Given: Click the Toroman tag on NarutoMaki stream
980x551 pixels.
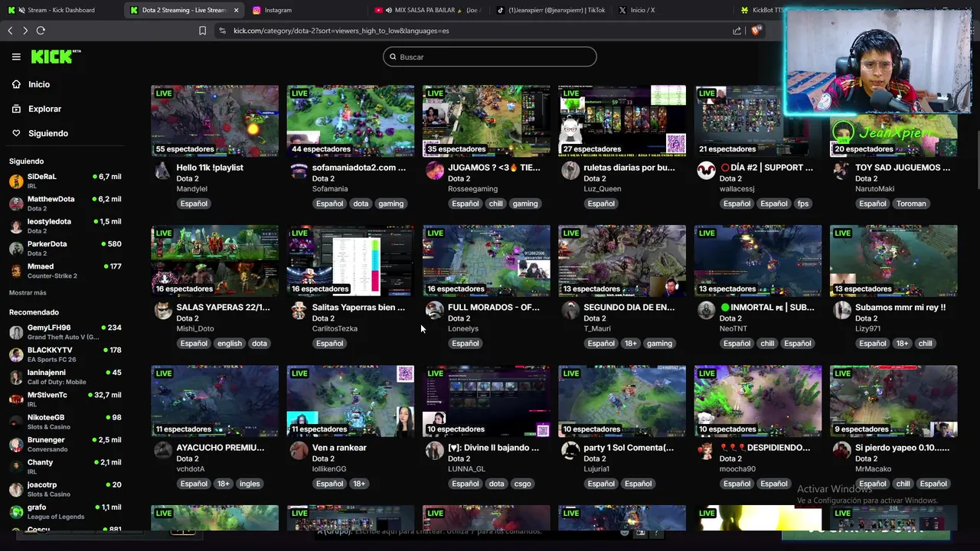Looking at the screenshot, I should click(911, 204).
